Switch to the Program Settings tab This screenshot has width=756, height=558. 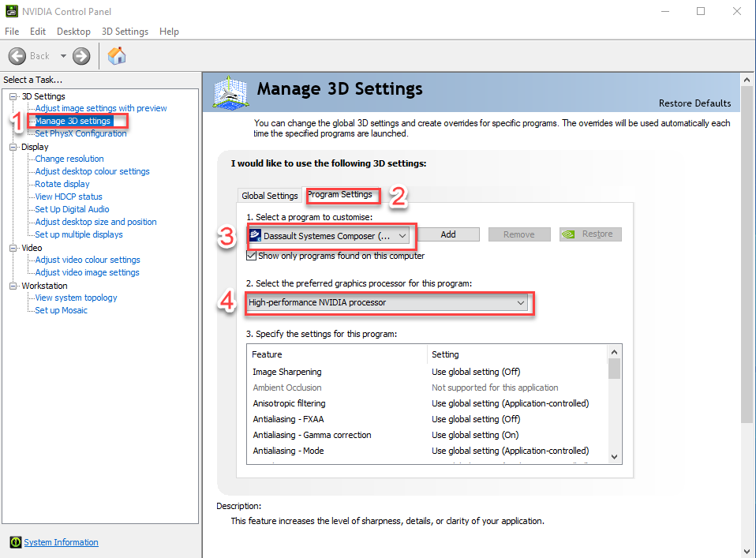coord(340,194)
